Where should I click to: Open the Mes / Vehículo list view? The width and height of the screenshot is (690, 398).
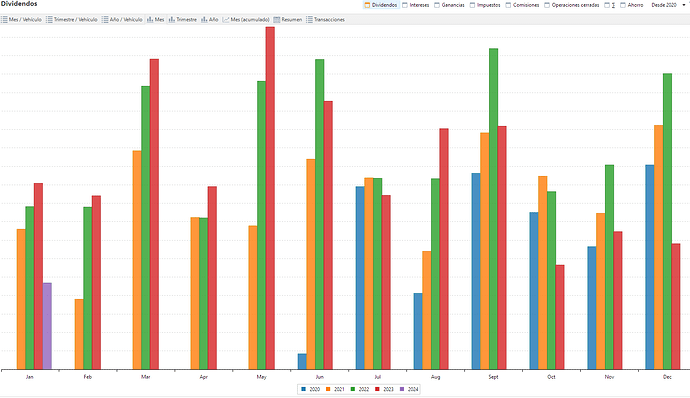coord(22,20)
